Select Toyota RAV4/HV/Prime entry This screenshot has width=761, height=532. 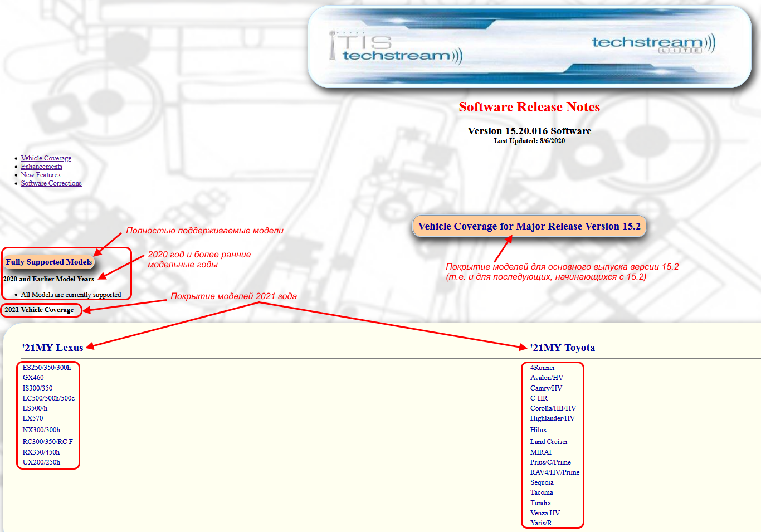click(x=555, y=472)
